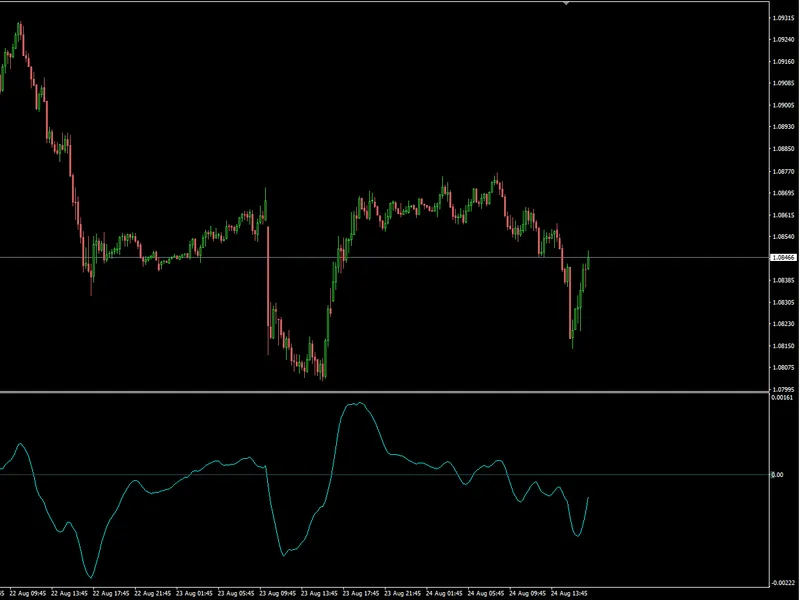Click the 1.09160 price axis label
This screenshot has height=600, width=800.
click(x=783, y=61)
